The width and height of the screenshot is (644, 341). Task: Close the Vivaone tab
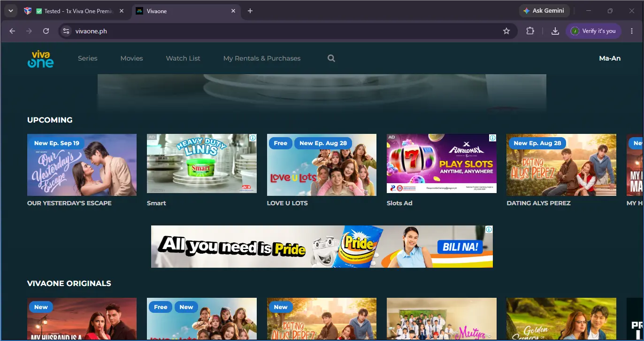[x=233, y=11]
